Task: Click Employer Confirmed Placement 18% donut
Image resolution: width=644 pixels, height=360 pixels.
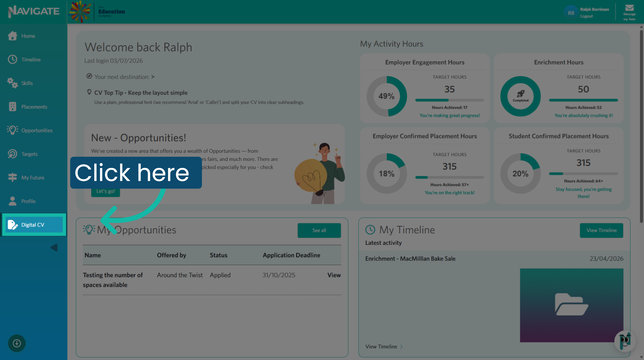Action: 386,174
